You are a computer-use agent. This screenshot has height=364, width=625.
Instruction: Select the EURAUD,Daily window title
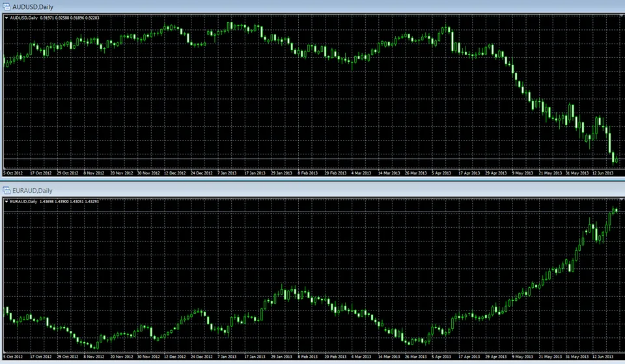[x=33, y=191]
